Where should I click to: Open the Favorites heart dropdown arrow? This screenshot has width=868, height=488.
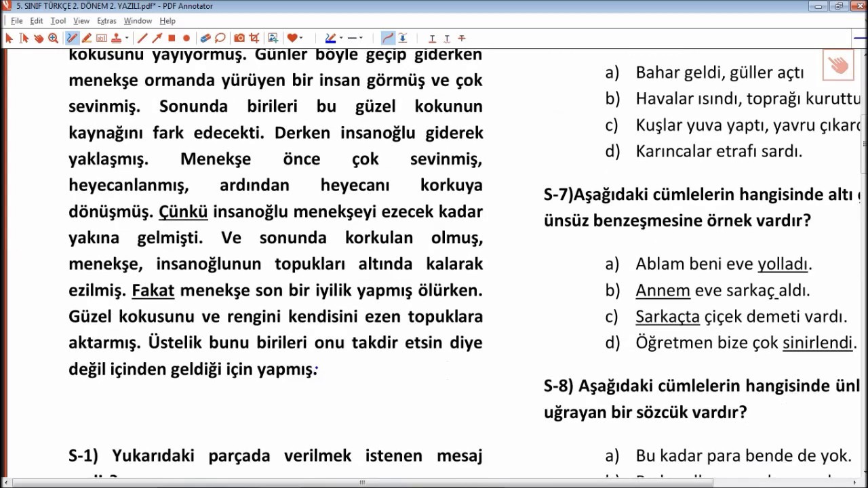301,39
